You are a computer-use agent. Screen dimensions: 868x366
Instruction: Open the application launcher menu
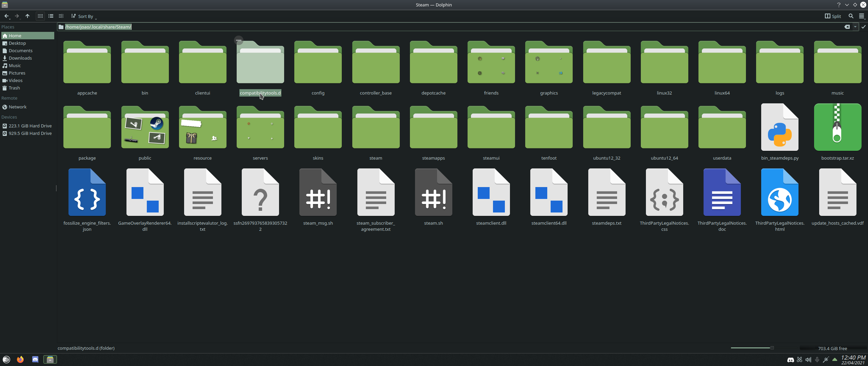click(x=6, y=360)
